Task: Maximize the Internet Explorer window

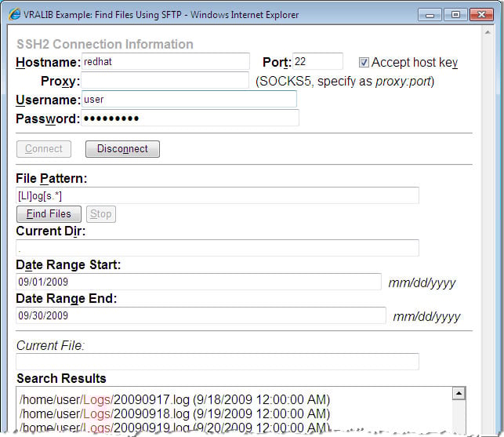Action: (455, 14)
